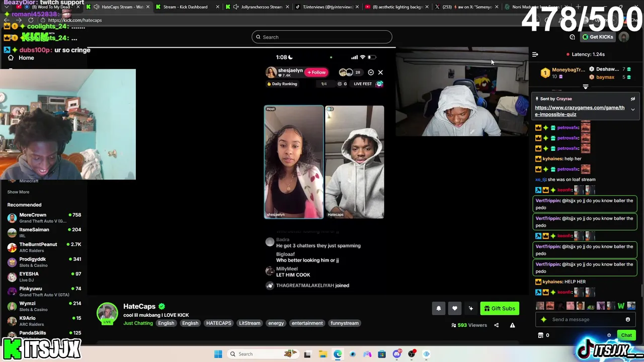Screen dimensions: 644x362
Task: Open Microsoft Store from taskbar
Action: (382, 354)
